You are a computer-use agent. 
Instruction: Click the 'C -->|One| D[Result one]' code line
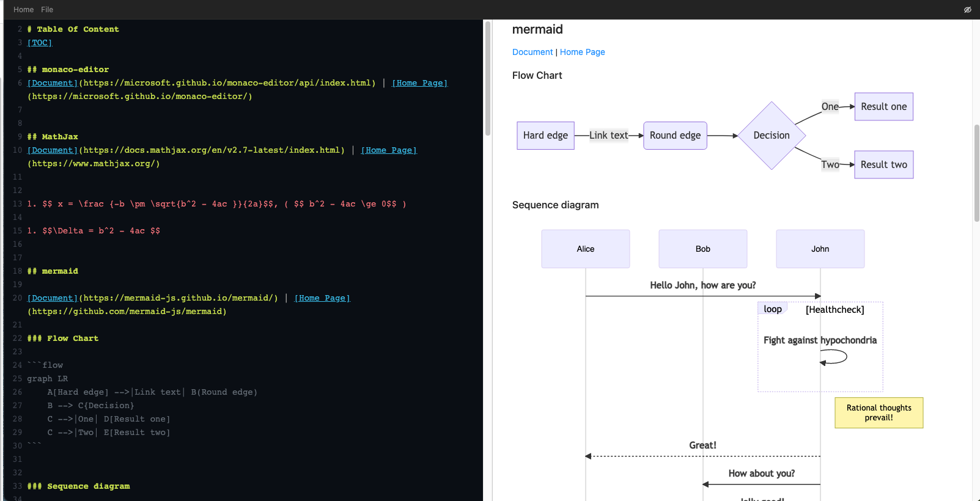pyautogui.click(x=109, y=419)
